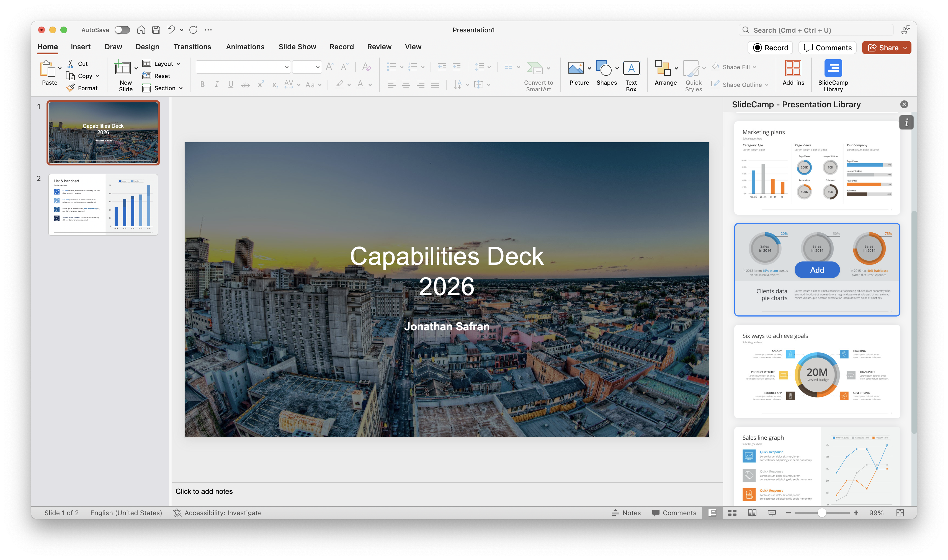Image resolution: width=948 pixels, height=560 pixels.
Task: Click the Save icon in title bar
Action: [x=156, y=30]
